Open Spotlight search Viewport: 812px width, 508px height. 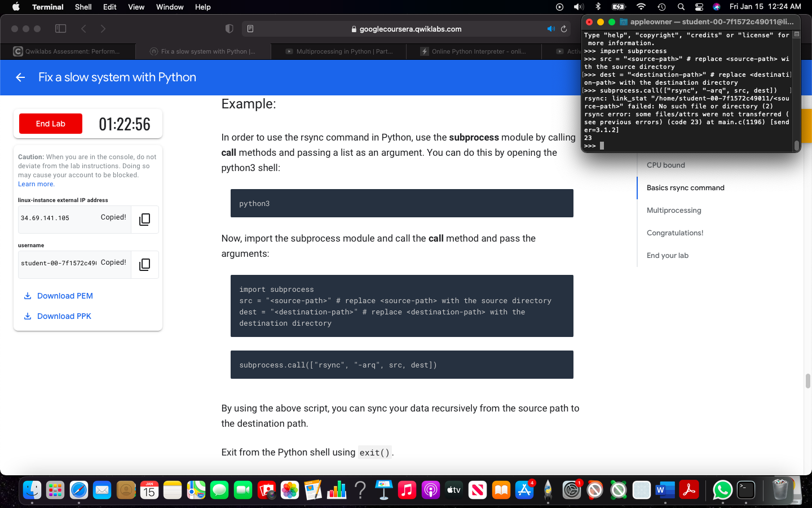tap(681, 7)
